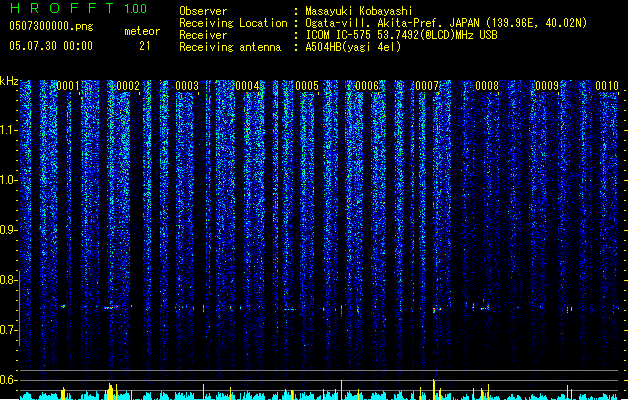Click the Receiving Location label
The width and height of the screenshot is (629, 400).
(x=233, y=23)
